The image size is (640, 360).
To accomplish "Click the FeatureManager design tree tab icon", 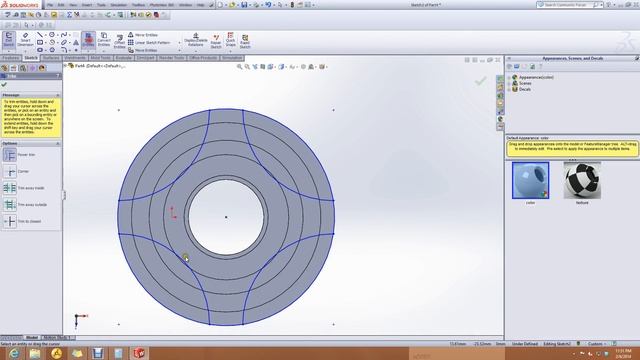I will click(4, 68).
